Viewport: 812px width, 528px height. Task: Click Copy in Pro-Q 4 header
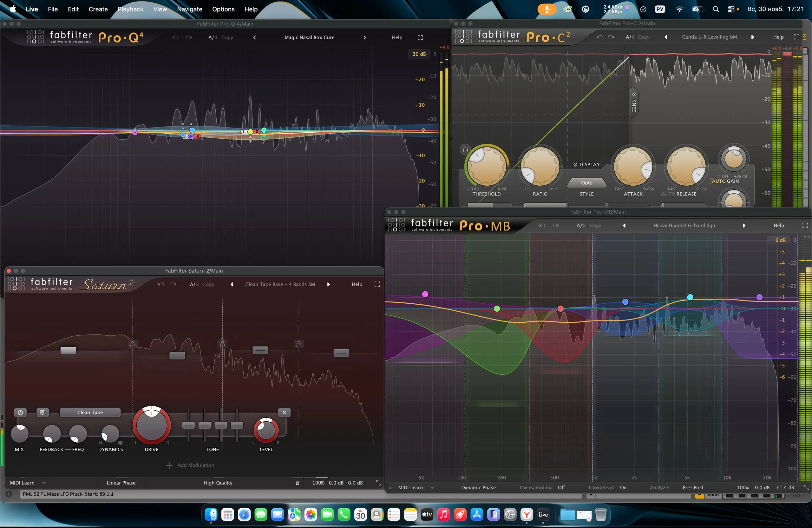(x=227, y=37)
